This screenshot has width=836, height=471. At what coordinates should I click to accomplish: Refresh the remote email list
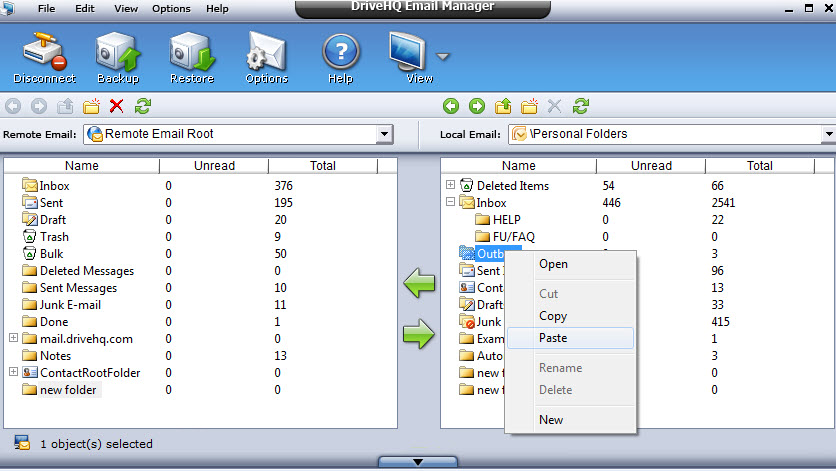click(143, 106)
